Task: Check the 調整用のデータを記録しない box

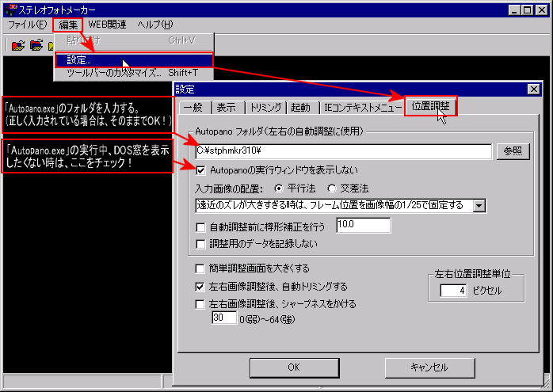Action: coord(200,244)
